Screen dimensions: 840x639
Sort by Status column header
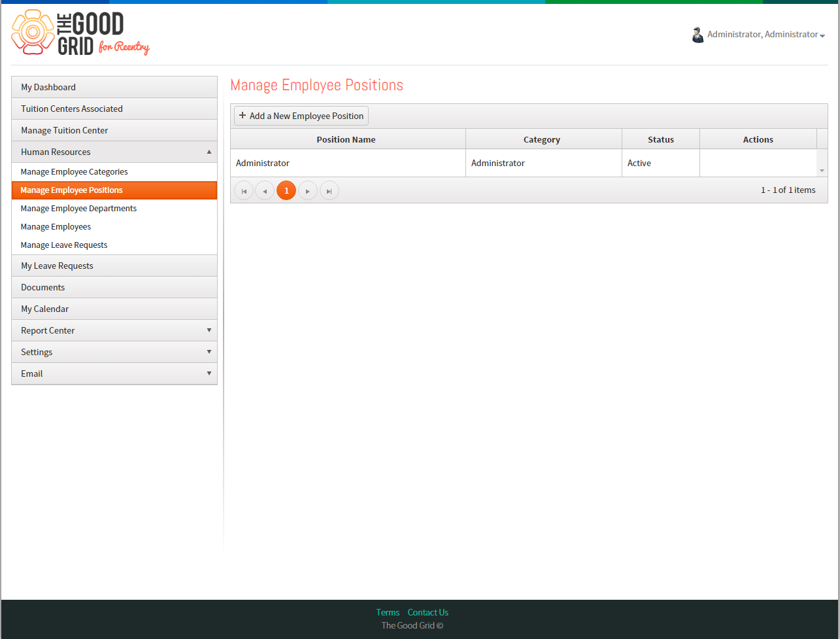[x=661, y=139]
